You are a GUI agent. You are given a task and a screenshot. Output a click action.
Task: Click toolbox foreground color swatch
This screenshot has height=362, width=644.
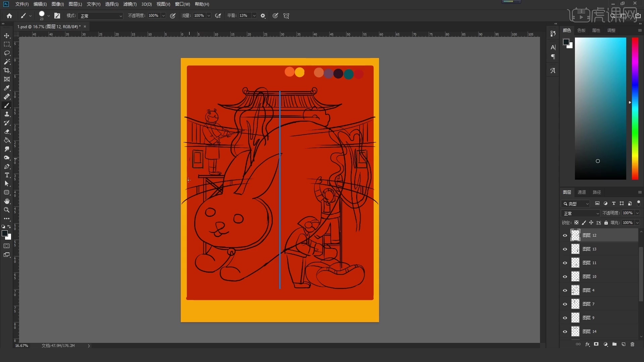pyautogui.click(x=5, y=234)
